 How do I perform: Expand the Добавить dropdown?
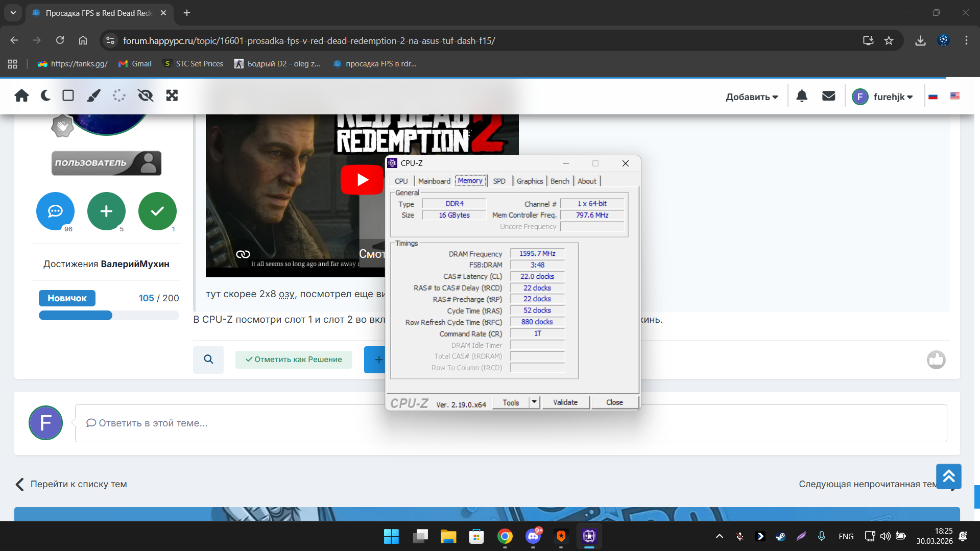(x=751, y=97)
